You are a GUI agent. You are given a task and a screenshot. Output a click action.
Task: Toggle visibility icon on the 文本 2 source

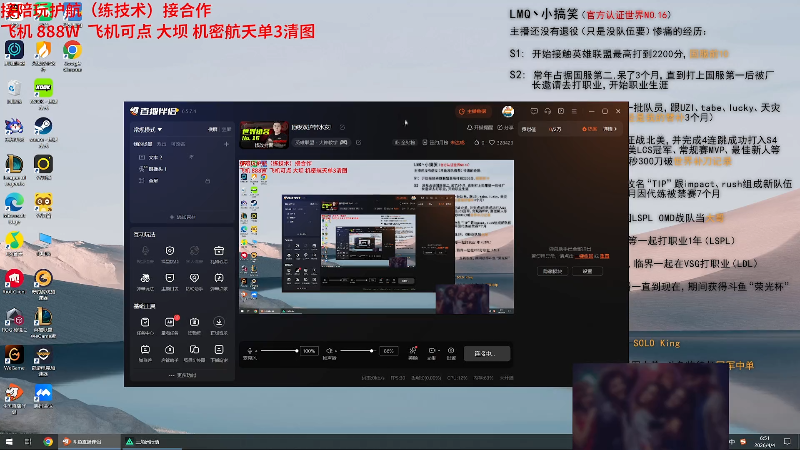click(x=191, y=157)
